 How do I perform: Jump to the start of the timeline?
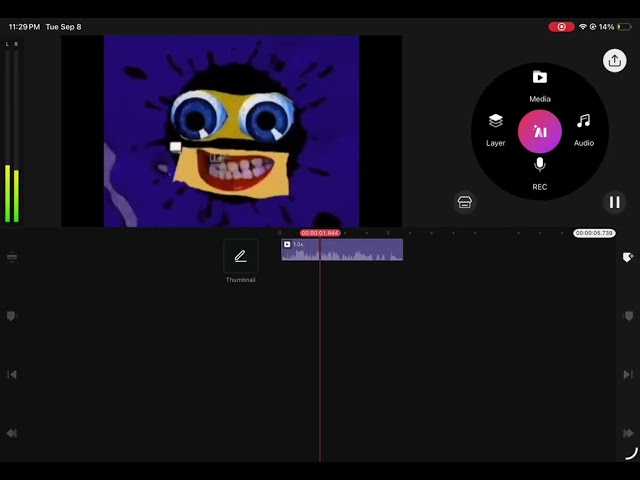[12, 374]
